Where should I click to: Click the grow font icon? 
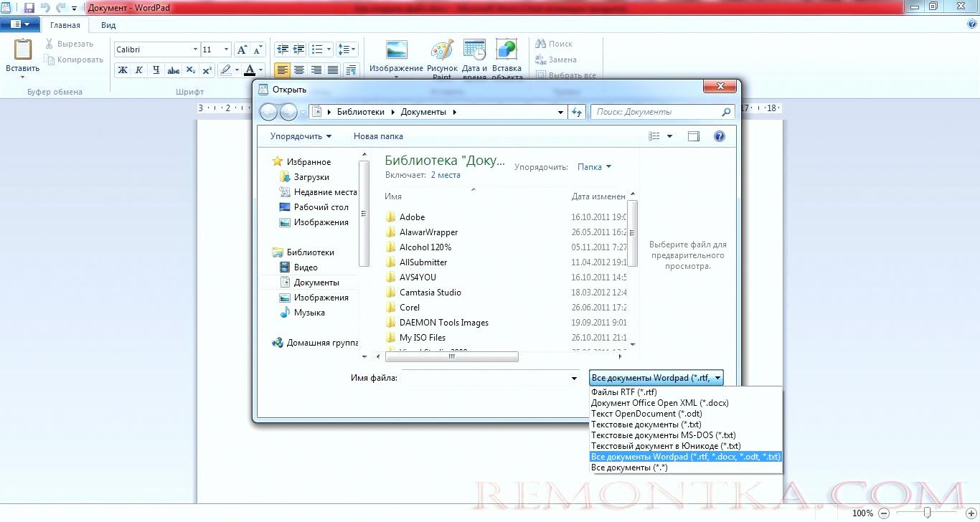[x=242, y=49]
